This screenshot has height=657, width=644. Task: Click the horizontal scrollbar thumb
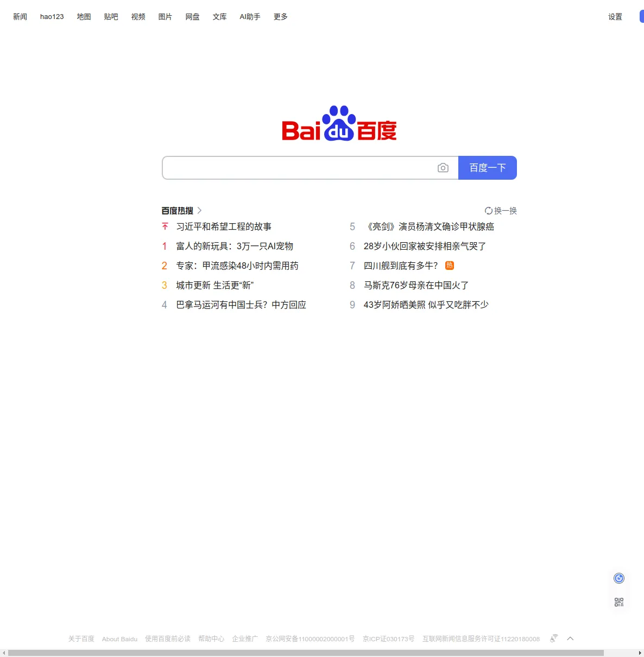[x=306, y=653]
